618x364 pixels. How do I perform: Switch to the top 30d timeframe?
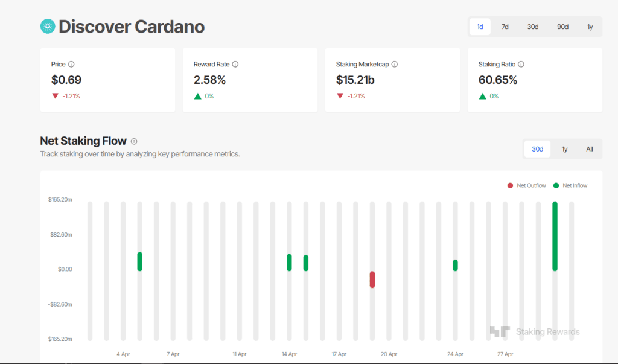point(533,27)
